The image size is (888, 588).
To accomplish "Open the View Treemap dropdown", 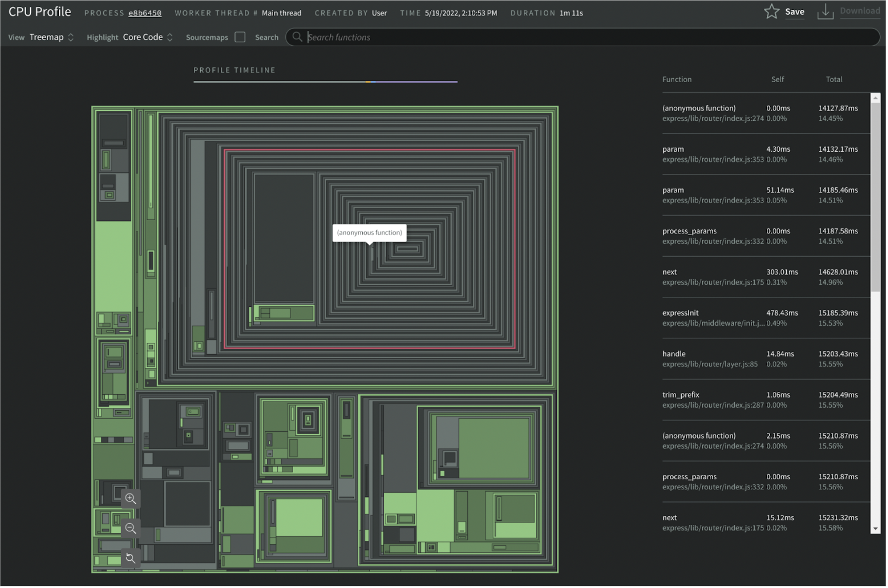I will [51, 37].
